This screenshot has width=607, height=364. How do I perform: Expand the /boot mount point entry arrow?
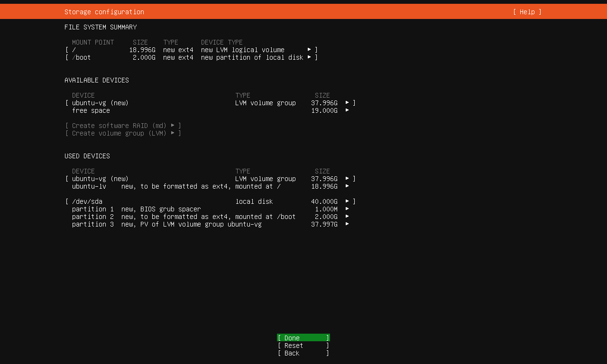point(309,57)
